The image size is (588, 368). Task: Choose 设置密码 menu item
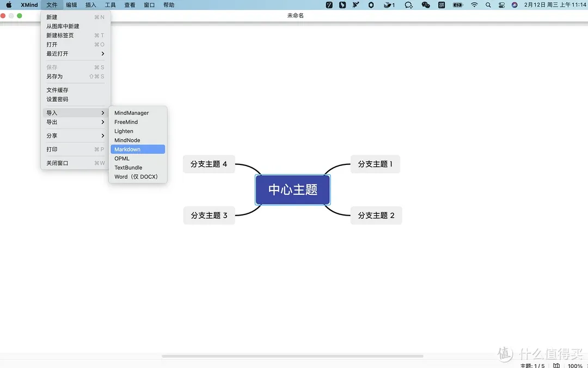(75, 99)
